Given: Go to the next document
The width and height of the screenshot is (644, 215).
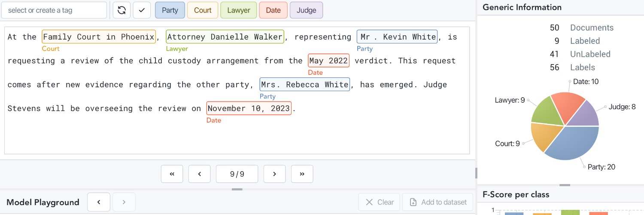Looking at the screenshot, I should click(274, 174).
